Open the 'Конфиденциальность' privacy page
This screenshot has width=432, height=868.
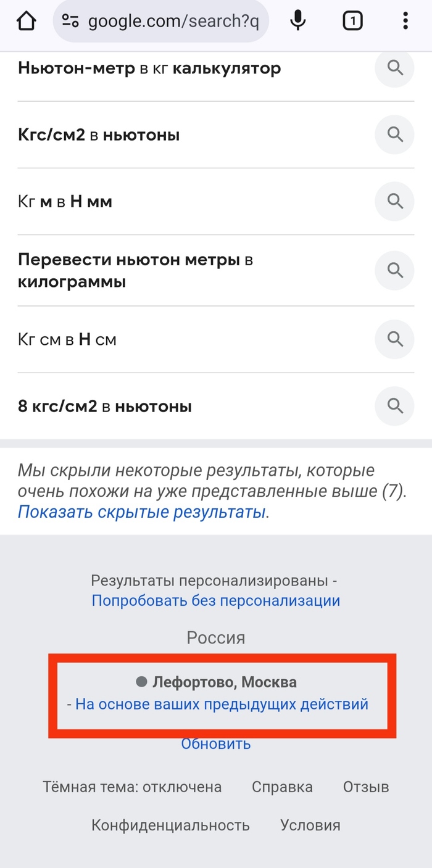coord(170,825)
